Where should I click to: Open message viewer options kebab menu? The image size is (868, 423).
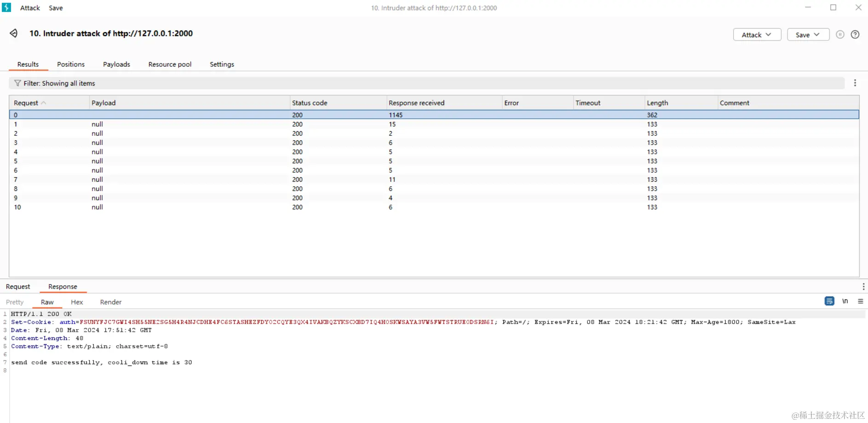(863, 286)
